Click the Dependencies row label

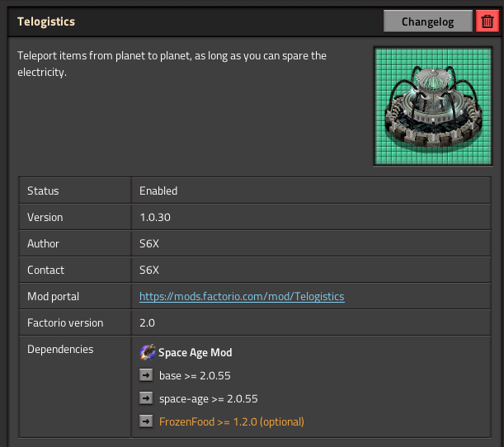[60, 349]
